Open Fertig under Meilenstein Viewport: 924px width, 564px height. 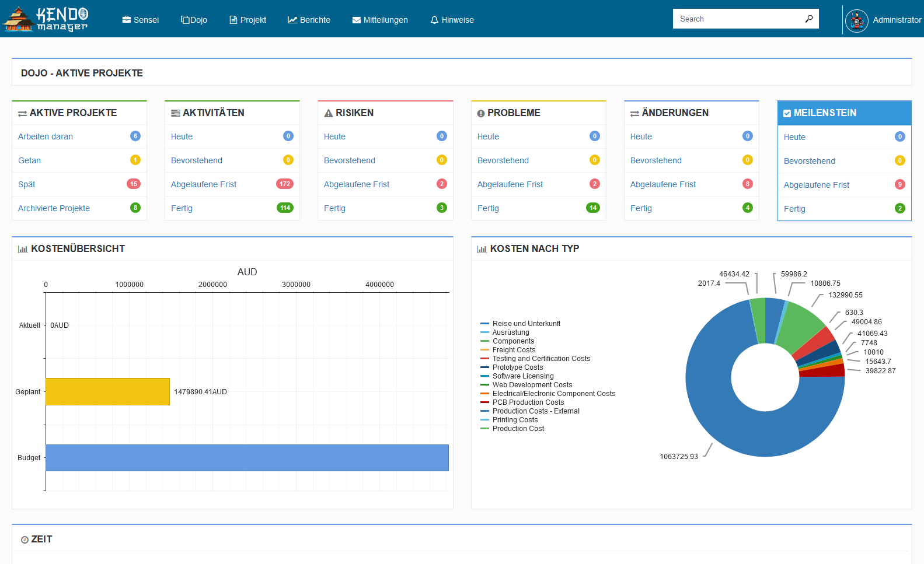pyautogui.click(x=794, y=209)
